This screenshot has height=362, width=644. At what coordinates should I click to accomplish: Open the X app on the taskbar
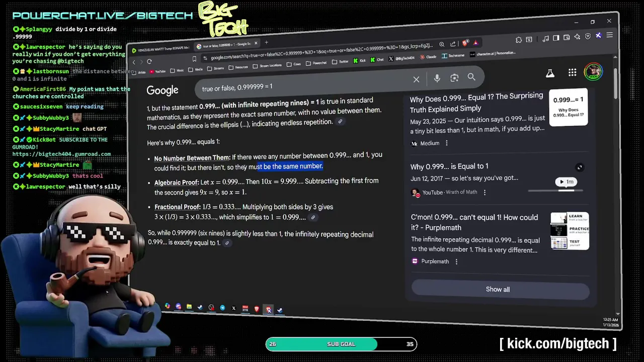234,308
